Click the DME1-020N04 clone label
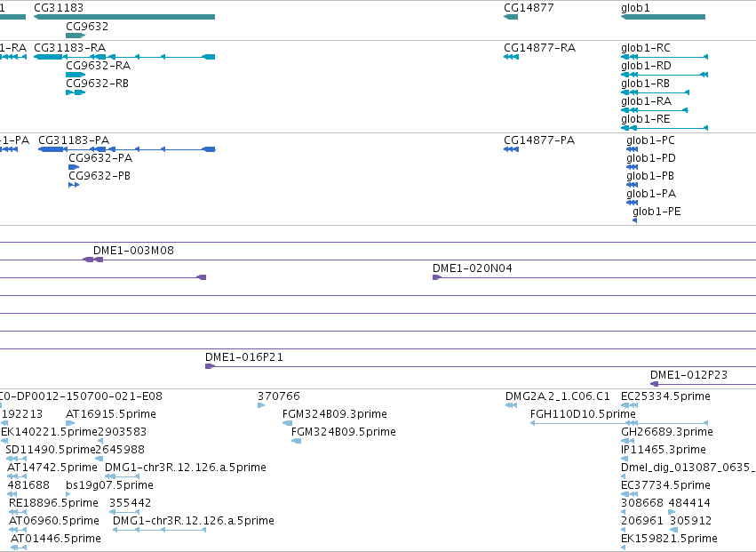756x552 pixels. [473, 268]
